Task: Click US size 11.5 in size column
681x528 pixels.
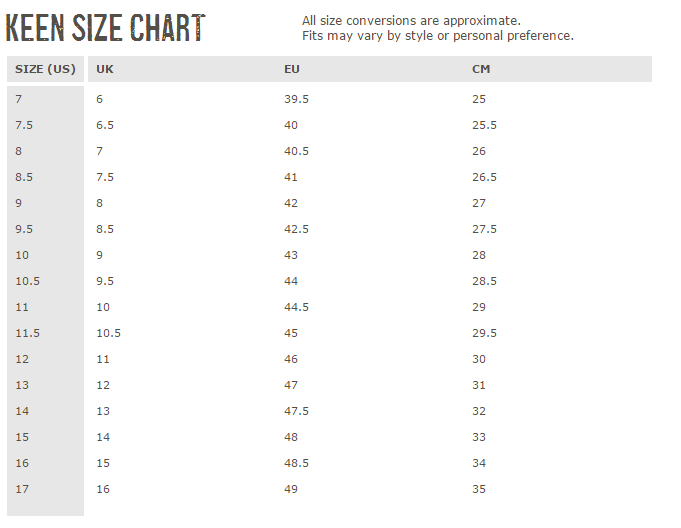Action: coord(27,333)
